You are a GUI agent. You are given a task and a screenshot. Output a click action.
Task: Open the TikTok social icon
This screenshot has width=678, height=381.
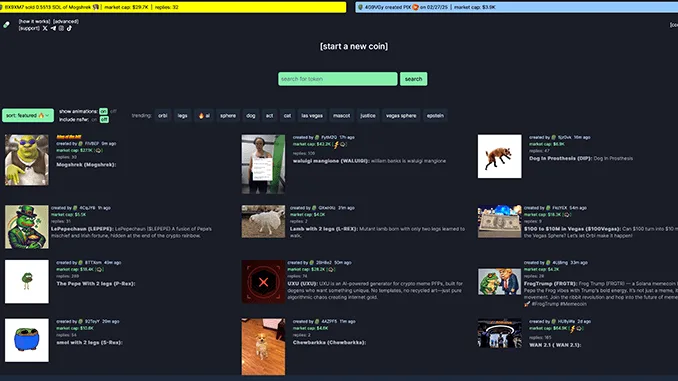[69, 28]
